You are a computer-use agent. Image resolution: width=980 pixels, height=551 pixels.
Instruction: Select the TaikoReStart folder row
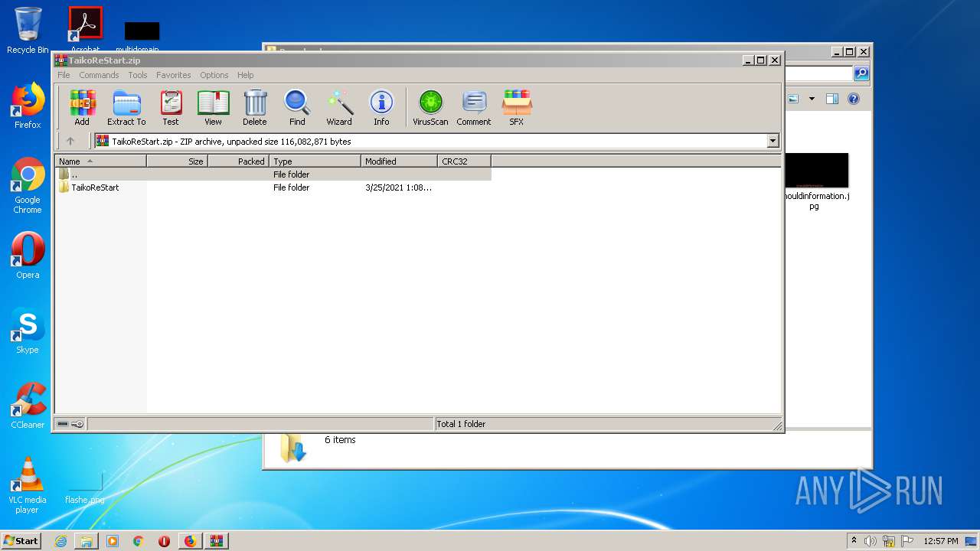pos(273,187)
